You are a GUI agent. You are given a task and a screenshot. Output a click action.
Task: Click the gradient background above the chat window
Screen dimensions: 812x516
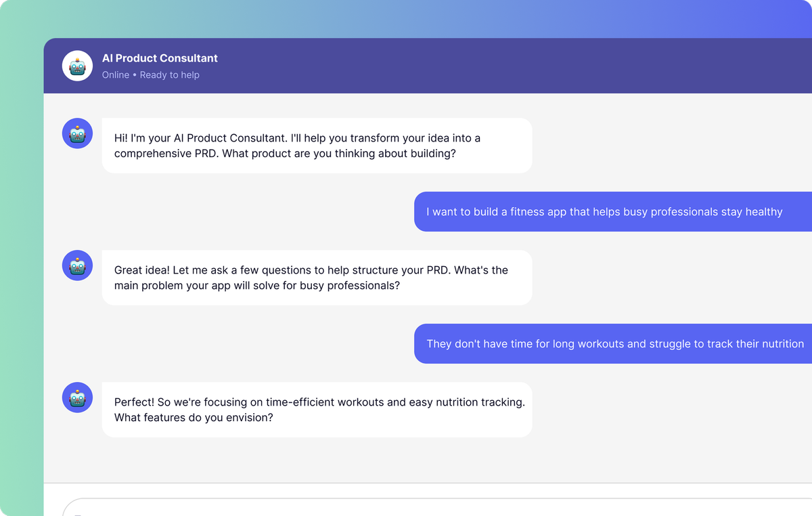[x=406, y=18]
